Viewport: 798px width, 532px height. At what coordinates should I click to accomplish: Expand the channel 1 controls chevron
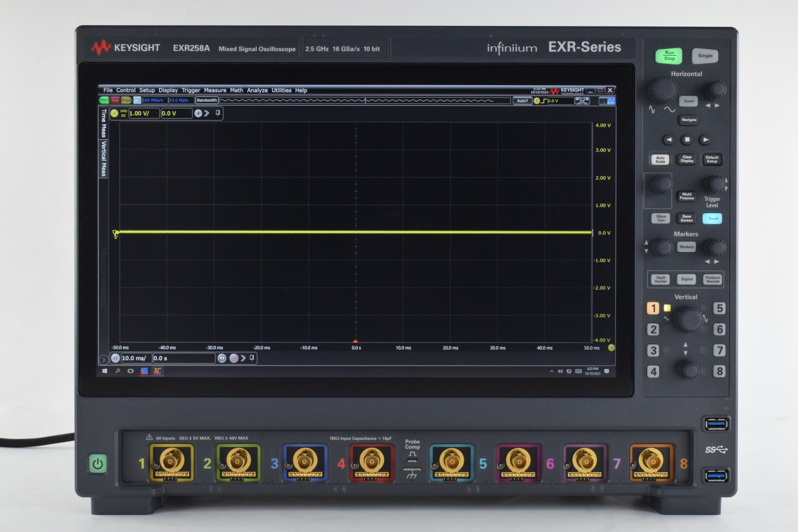tap(207, 113)
